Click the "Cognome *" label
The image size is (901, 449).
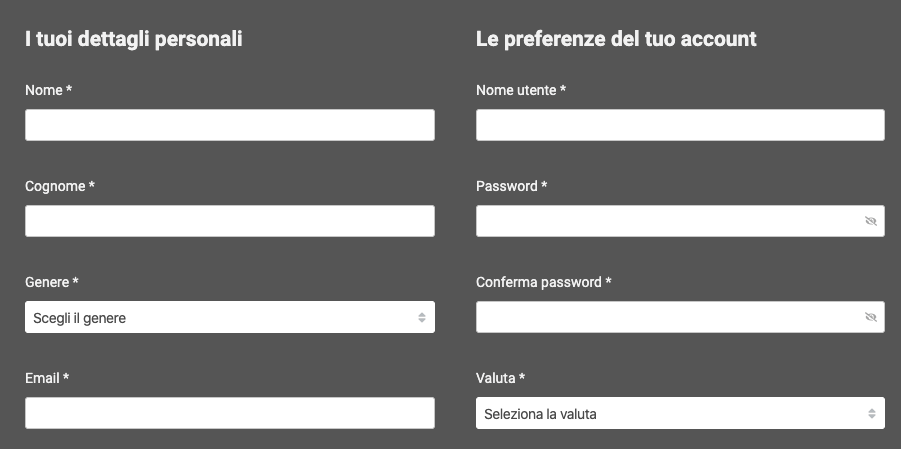(x=60, y=186)
